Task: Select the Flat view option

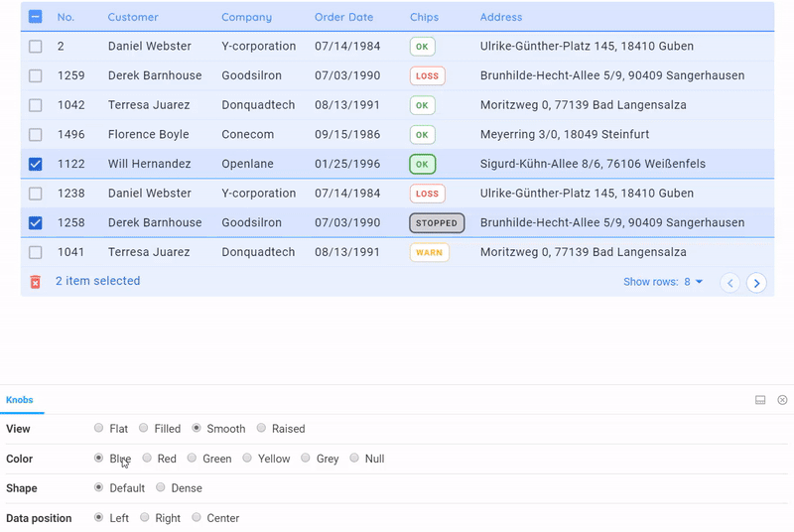Action: tap(98, 428)
